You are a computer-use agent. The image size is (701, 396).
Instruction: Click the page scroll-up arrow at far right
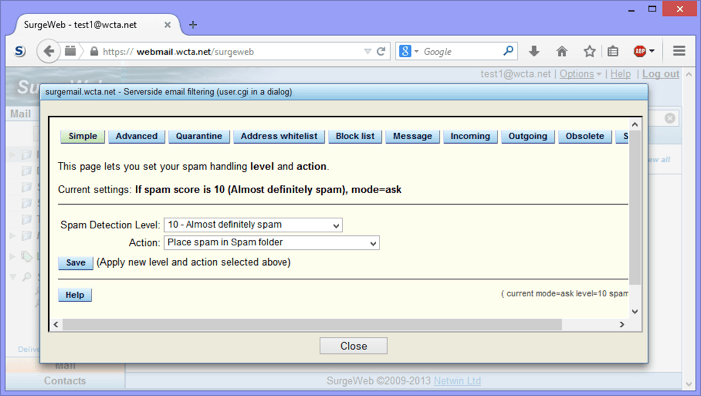tap(689, 74)
